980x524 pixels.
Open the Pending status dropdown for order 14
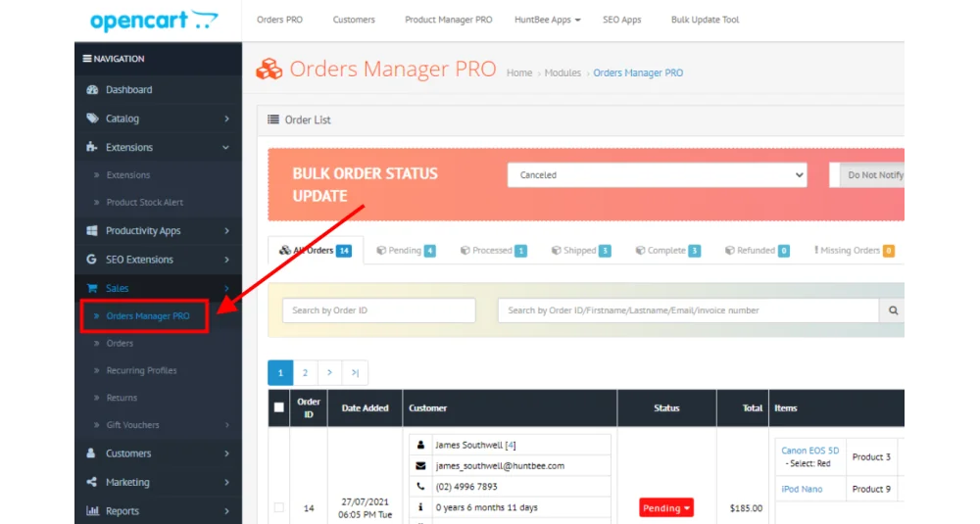[666, 507]
